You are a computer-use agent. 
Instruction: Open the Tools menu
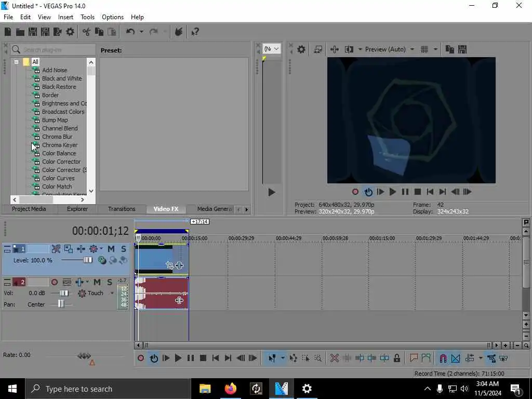pos(87,17)
